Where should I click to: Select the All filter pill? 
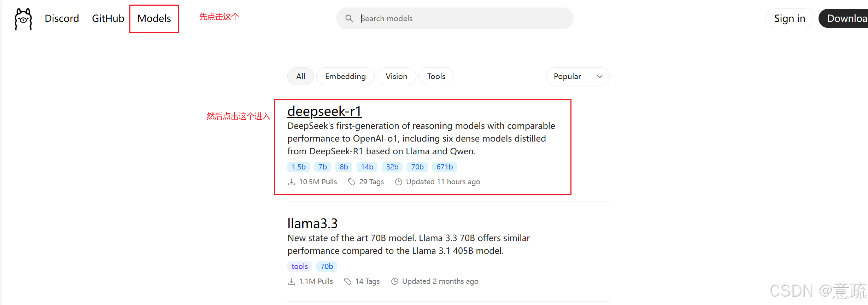300,76
